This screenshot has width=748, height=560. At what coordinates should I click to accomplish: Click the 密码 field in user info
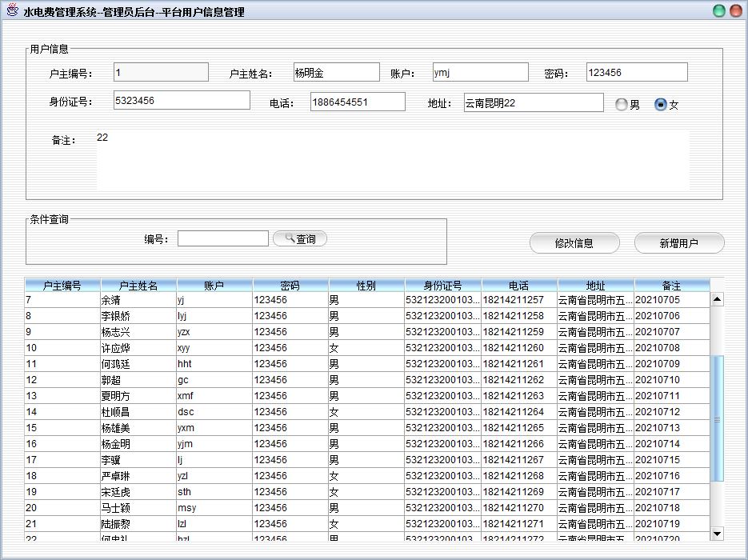pyautogui.click(x=637, y=73)
